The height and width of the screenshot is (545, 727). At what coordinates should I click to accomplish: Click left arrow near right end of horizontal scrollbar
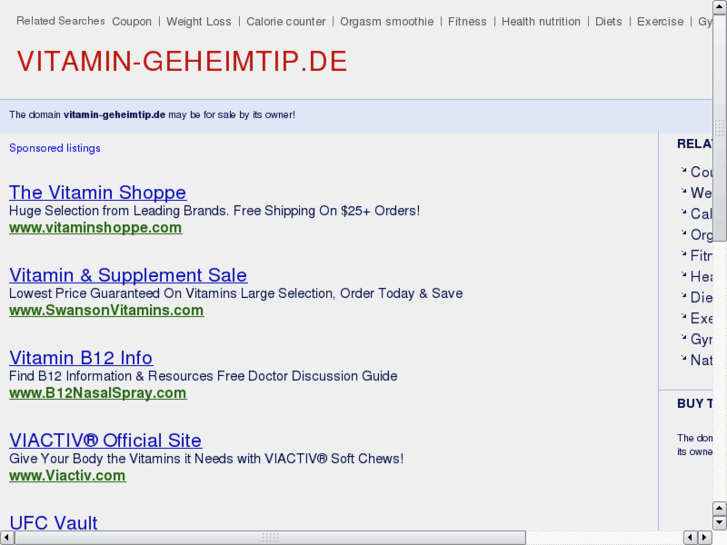pyautogui.click(x=691, y=538)
